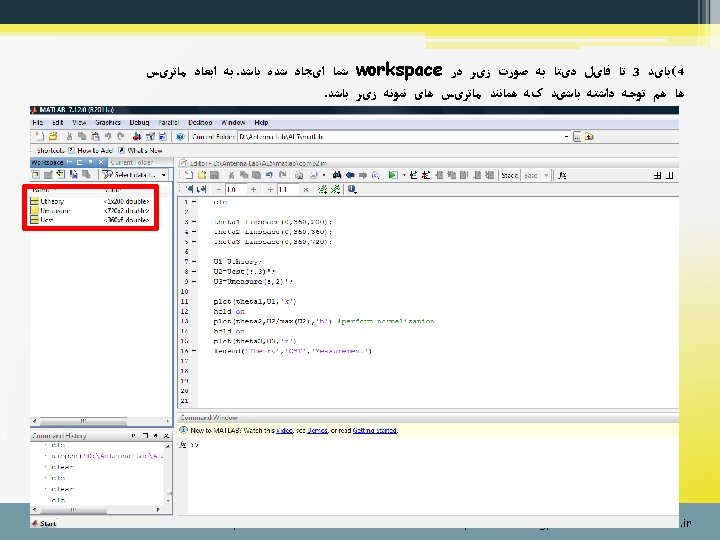
Task: Click New file icon in main toolbar
Action: tap(39, 136)
